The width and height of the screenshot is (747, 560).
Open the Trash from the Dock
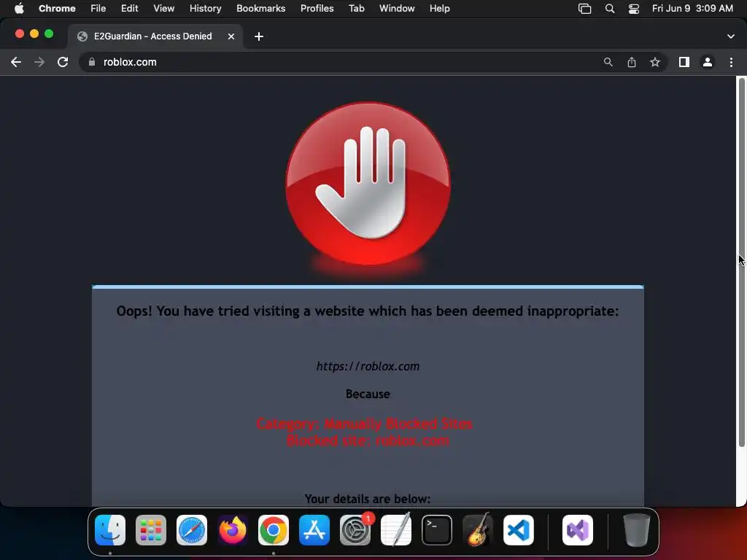(x=636, y=530)
